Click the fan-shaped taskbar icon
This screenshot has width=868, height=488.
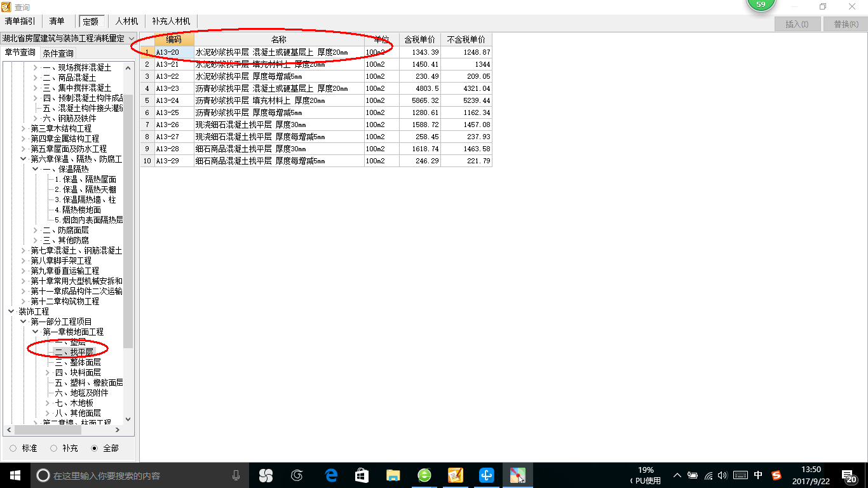[x=266, y=475]
